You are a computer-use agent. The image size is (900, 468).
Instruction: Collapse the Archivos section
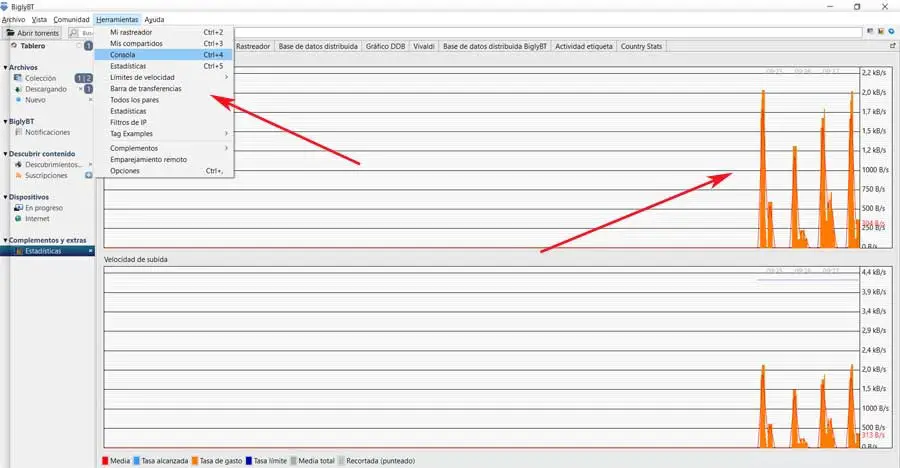[x=5, y=67]
